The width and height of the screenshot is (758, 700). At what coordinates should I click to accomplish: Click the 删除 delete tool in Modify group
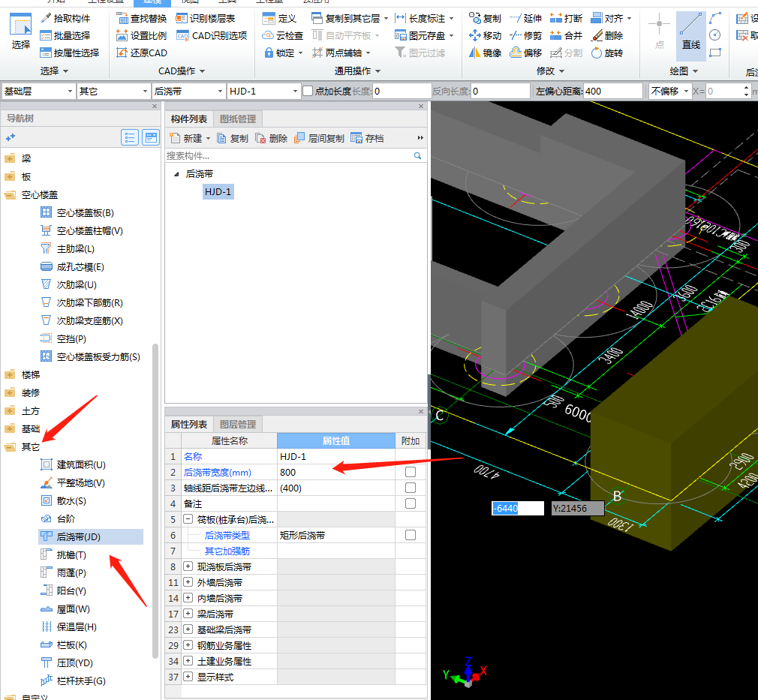[x=607, y=36]
